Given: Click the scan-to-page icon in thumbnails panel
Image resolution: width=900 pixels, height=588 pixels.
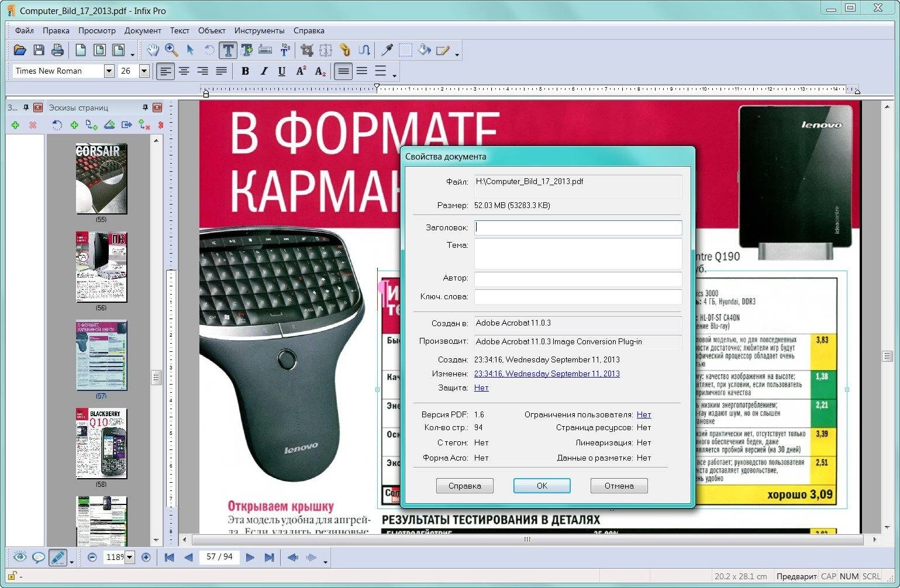Looking at the screenshot, I should point(109,124).
